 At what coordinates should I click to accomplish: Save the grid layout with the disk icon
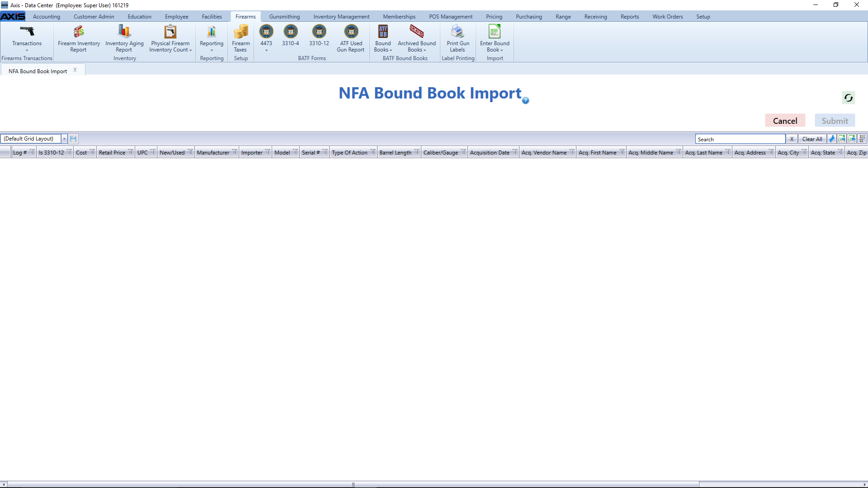73,139
